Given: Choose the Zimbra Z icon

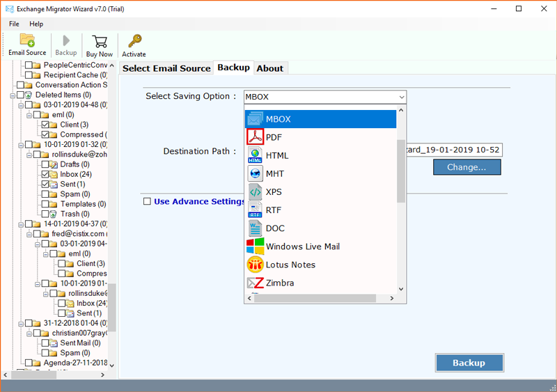Looking at the screenshot, I should click(x=255, y=283).
